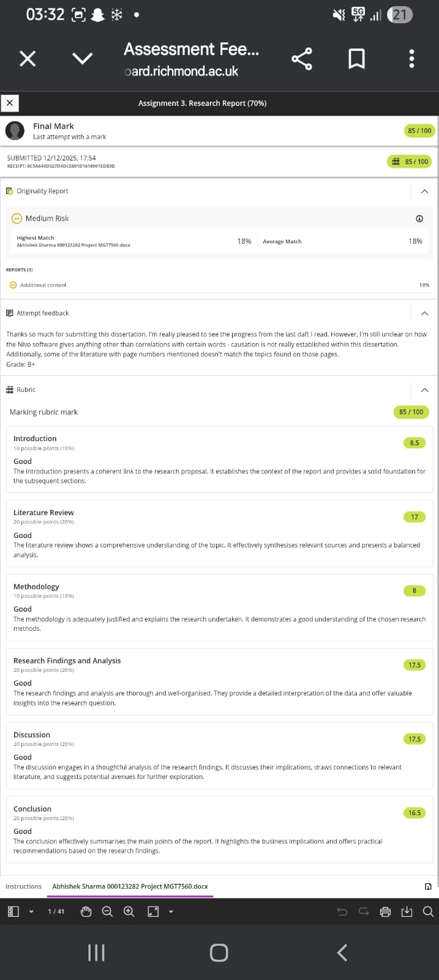Image resolution: width=439 pixels, height=980 pixels.
Task: Collapse the Rubric section
Action: (424, 390)
